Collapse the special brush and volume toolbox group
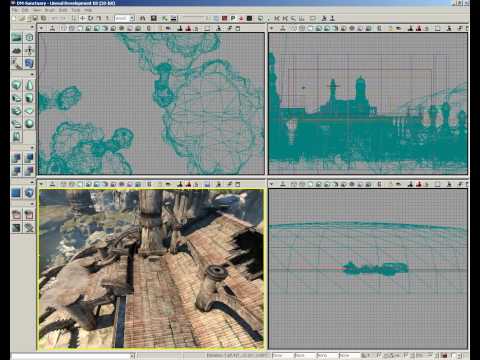The width and height of the screenshot is (480, 360). point(32,182)
